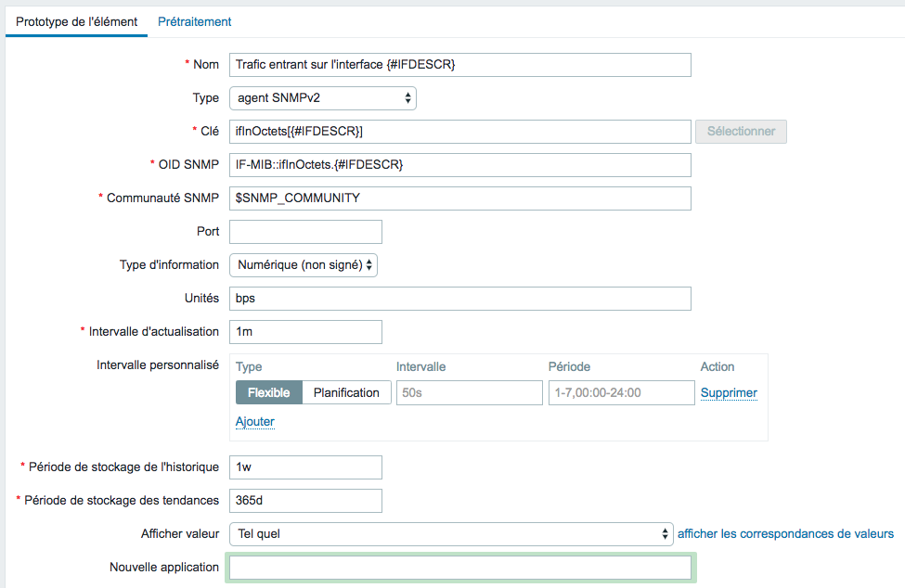905x588 pixels.
Task: Click the Période field with 1-7,00:00-24:00 placeholder
Action: pyautogui.click(x=622, y=392)
